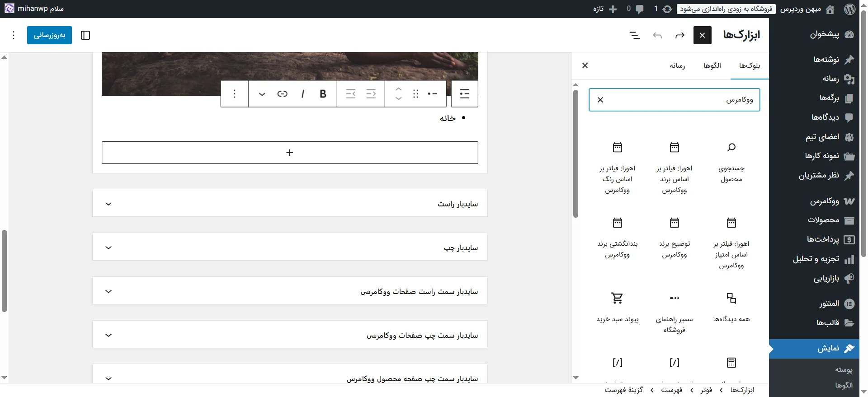Toggle bold formatting
The height and width of the screenshot is (397, 868).
323,94
